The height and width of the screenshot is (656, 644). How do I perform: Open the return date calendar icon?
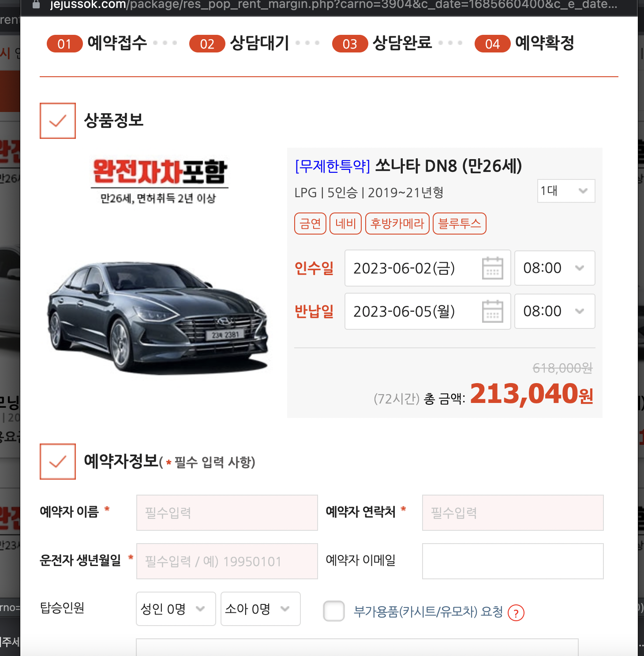click(493, 311)
